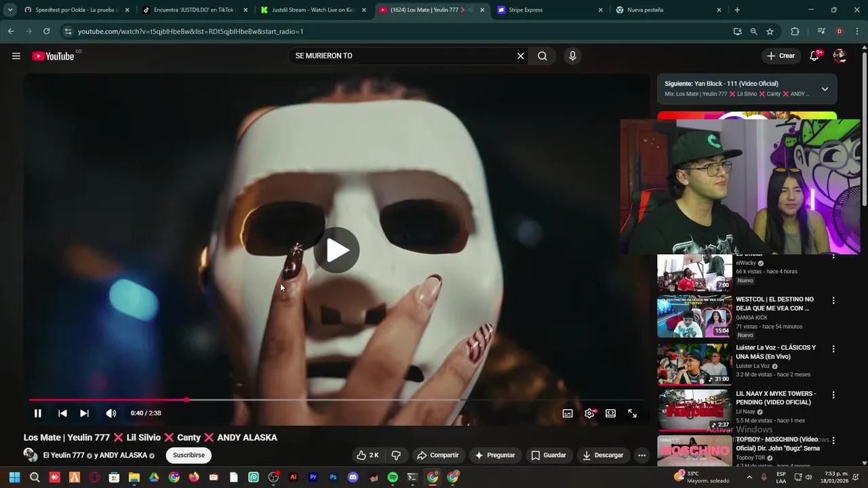Click the YouTube logo to go home
The height and width of the screenshot is (488, 868).
point(54,56)
